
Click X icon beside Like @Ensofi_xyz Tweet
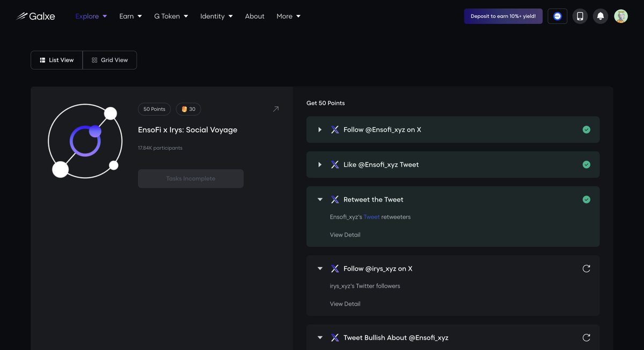(335, 165)
